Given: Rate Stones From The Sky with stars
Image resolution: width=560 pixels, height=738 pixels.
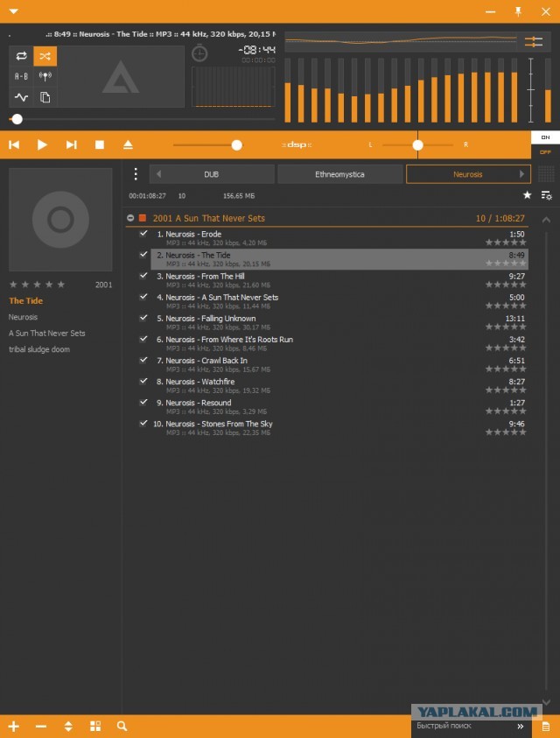Looking at the screenshot, I should 506,432.
